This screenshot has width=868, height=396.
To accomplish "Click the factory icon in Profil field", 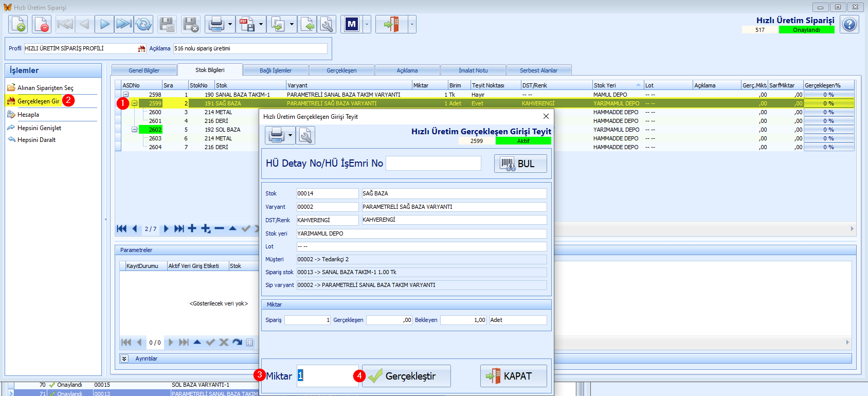I will coord(142,48).
